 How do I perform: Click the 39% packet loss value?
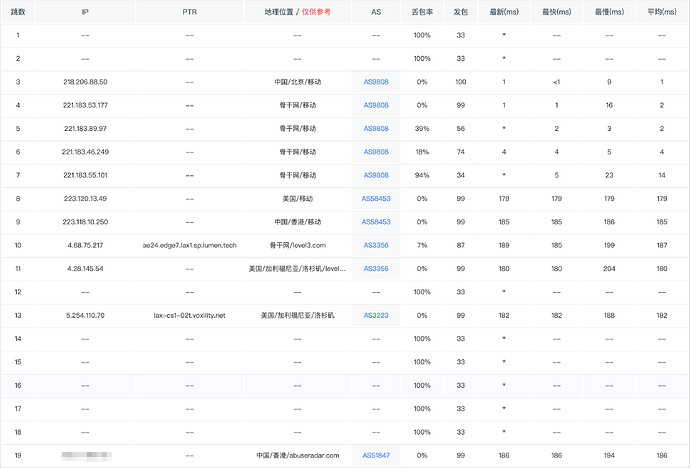[x=422, y=128]
